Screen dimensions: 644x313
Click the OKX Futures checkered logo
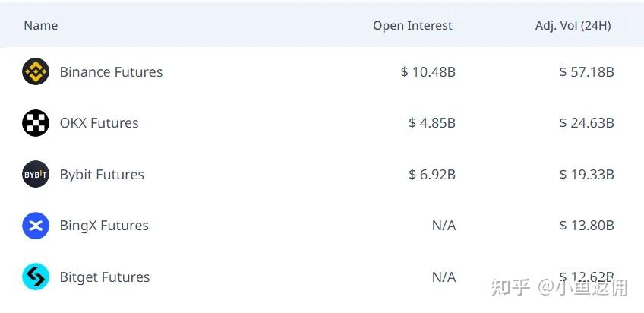coord(36,123)
